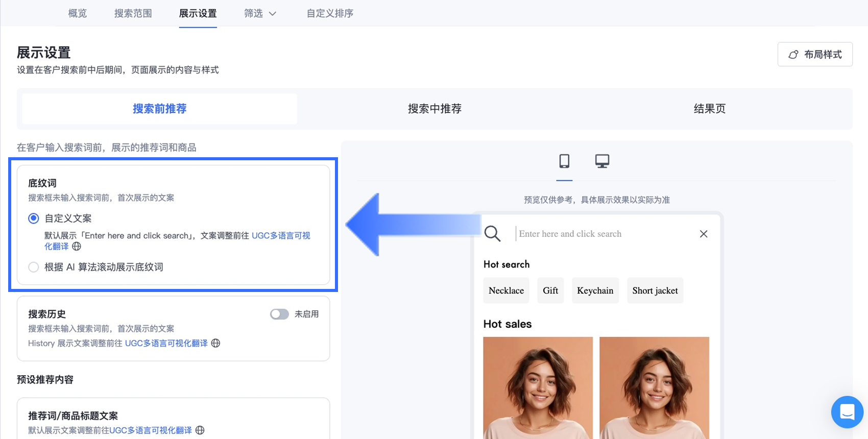Toggle the 搜索历史 switch on
This screenshot has width=868, height=439.
tap(279, 314)
